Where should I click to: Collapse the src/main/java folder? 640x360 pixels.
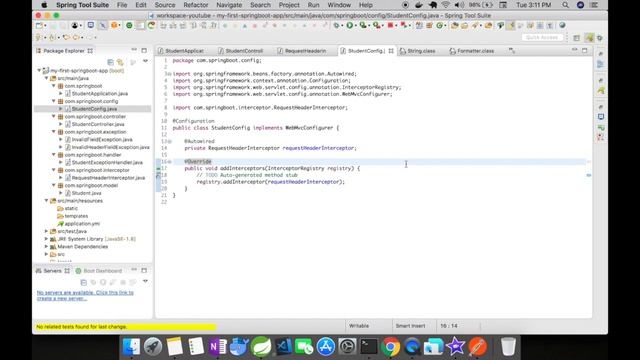(x=47, y=78)
